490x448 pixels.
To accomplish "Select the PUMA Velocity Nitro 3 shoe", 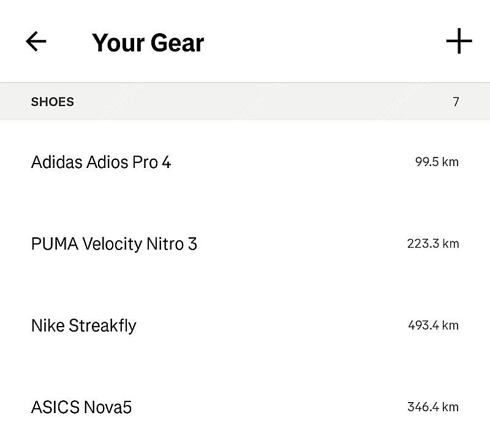I will click(x=245, y=243).
